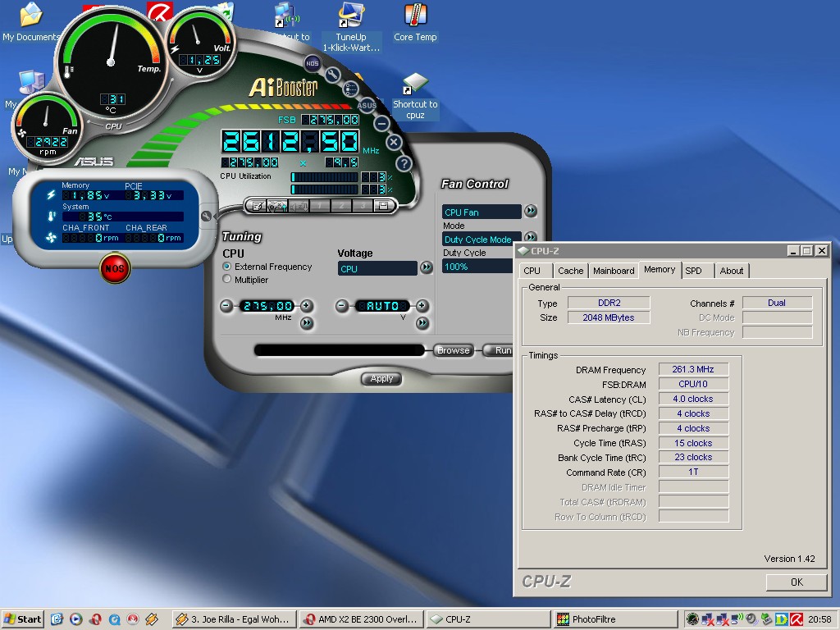This screenshot has height=630, width=840.
Task: Click the Run button in AI Booster
Action: [499, 350]
